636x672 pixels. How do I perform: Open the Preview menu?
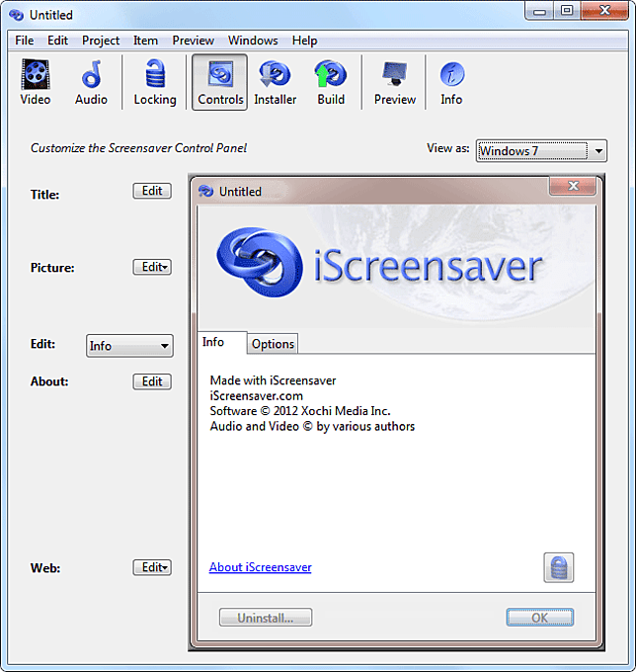click(193, 41)
